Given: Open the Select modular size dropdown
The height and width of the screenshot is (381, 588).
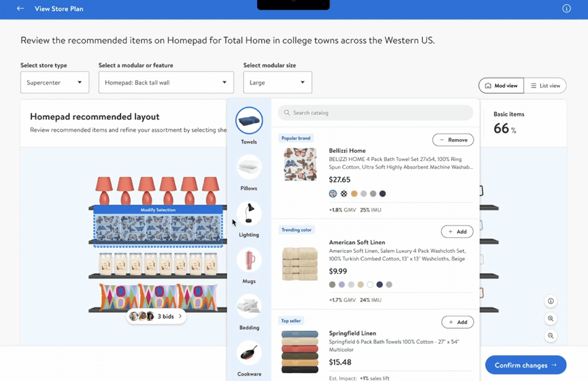Looking at the screenshot, I should [x=277, y=82].
